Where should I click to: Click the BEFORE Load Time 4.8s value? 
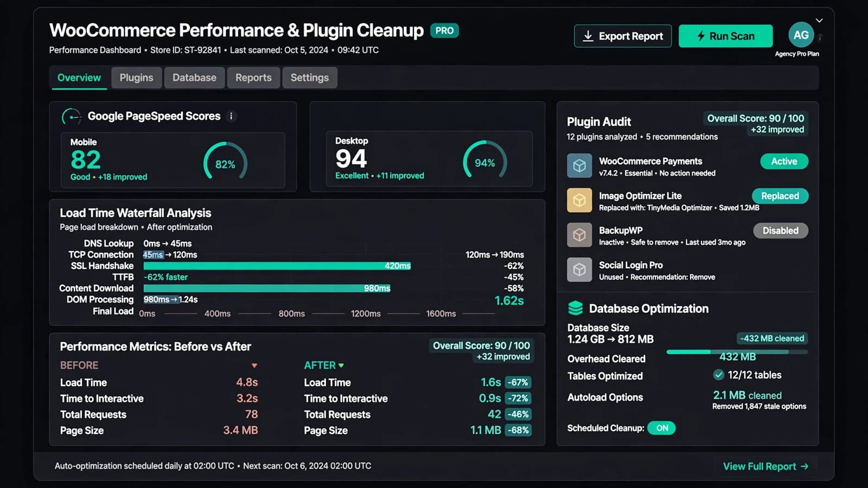[x=247, y=382]
